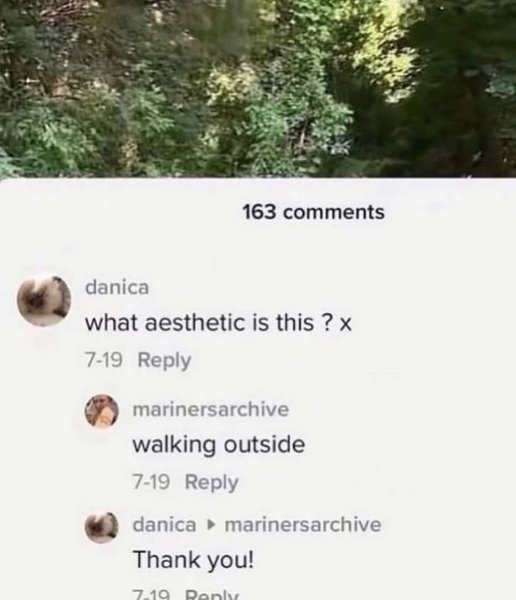This screenshot has height=600, width=516.
Task: Tap marinersarchive's avatar beside walking outside reply
Action: (101, 411)
